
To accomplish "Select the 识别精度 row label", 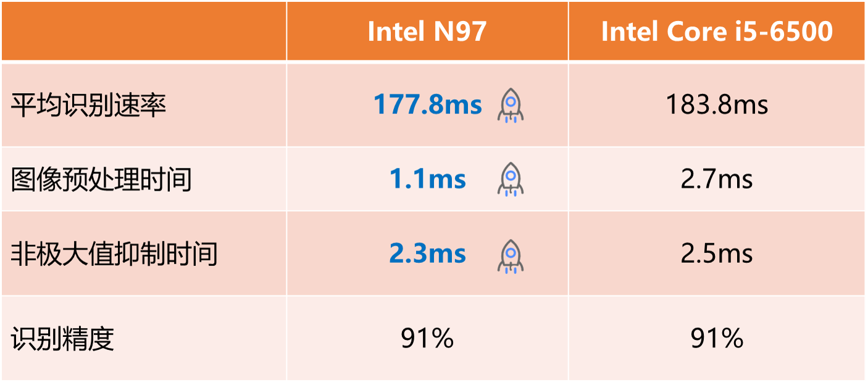I will pyautogui.click(x=63, y=338).
